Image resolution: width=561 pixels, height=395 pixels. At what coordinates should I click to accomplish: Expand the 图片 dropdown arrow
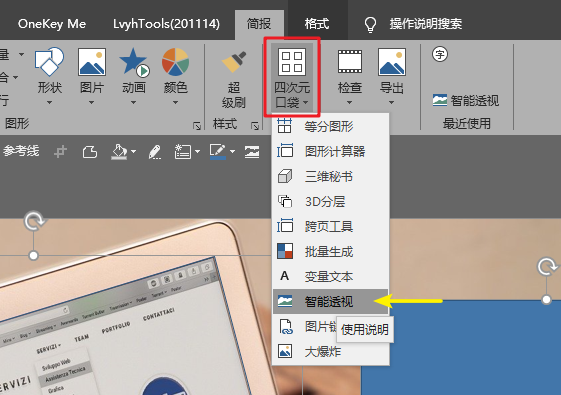[x=92, y=103]
